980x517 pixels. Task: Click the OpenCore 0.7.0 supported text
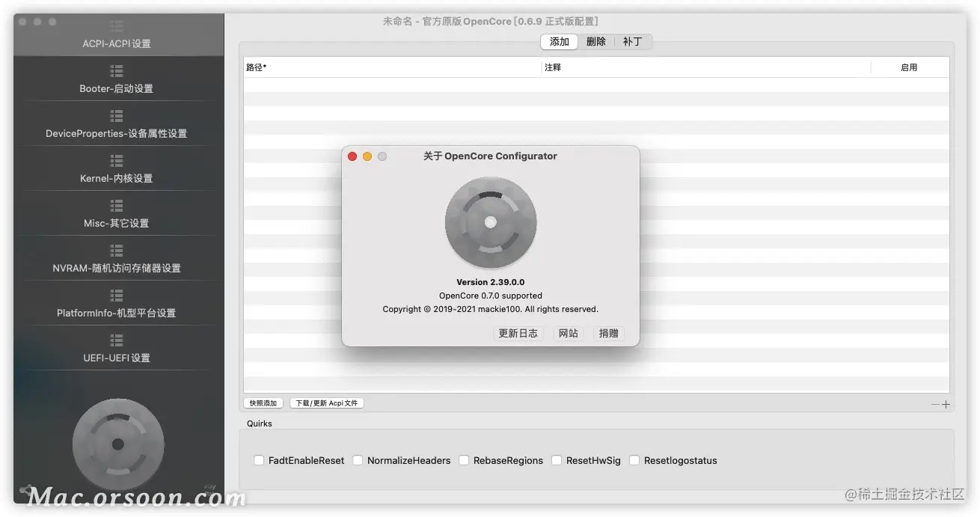pyautogui.click(x=491, y=296)
